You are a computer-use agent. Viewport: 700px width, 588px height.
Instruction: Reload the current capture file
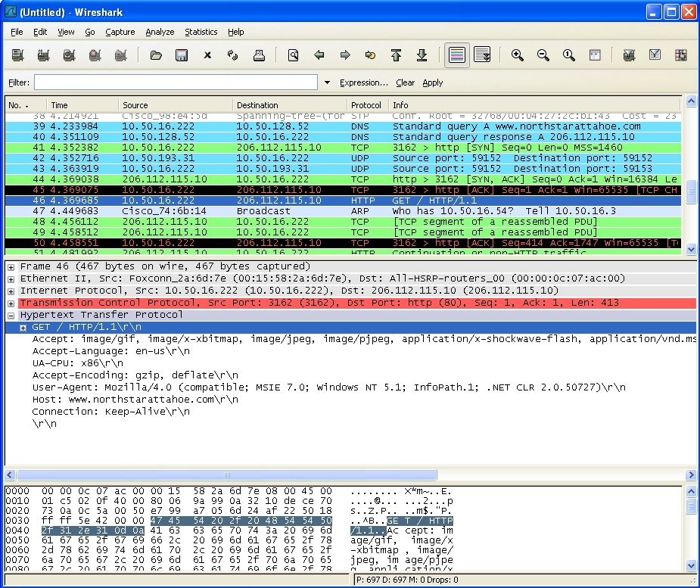pyautogui.click(x=233, y=55)
